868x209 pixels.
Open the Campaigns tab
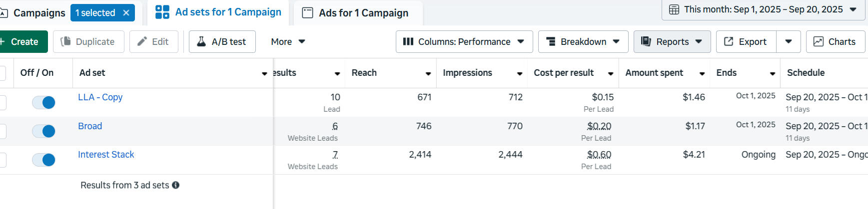tap(38, 13)
